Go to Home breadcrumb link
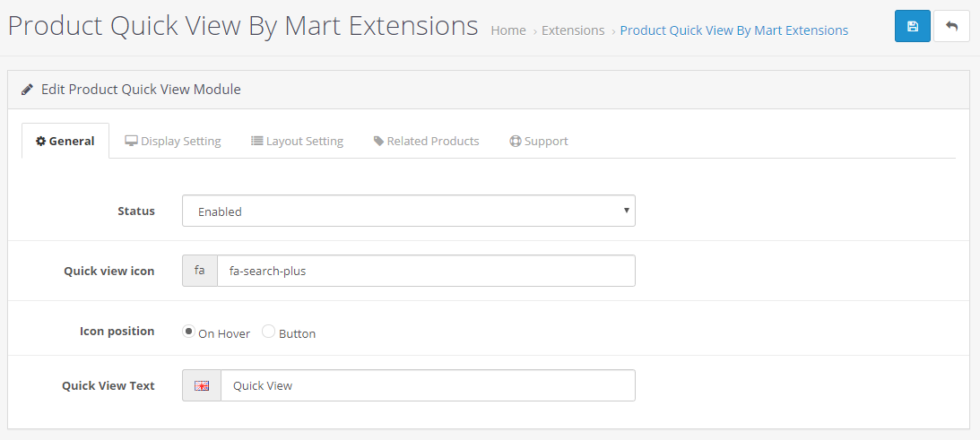The height and width of the screenshot is (440, 980). pyautogui.click(x=508, y=30)
